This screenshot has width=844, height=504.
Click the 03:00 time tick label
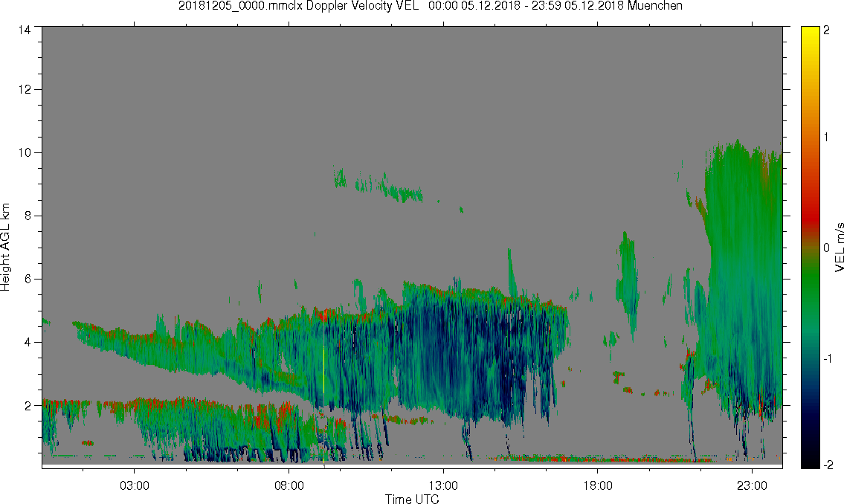point(134,485)
